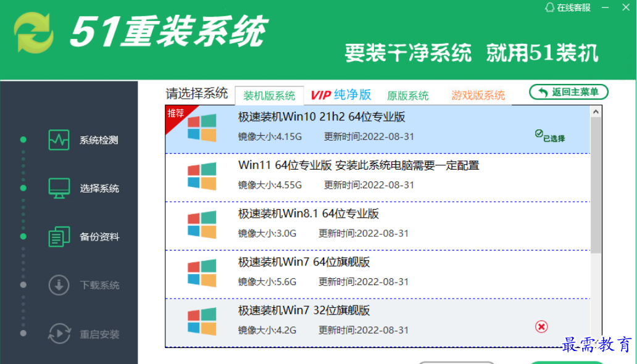Click Windows logo of Win7 32位旗舰版 entry

coord(202,321)
